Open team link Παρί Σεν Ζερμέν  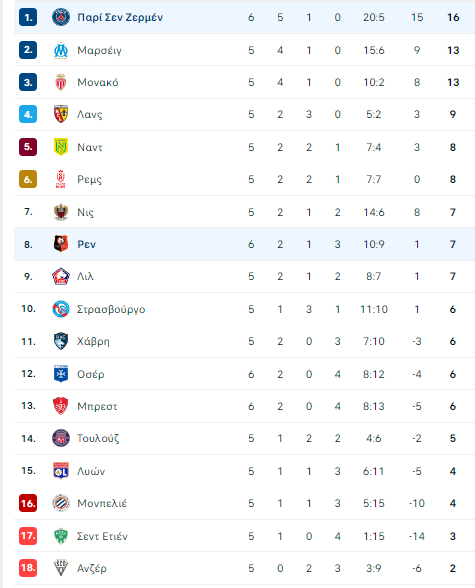click(x=120, y=18)
